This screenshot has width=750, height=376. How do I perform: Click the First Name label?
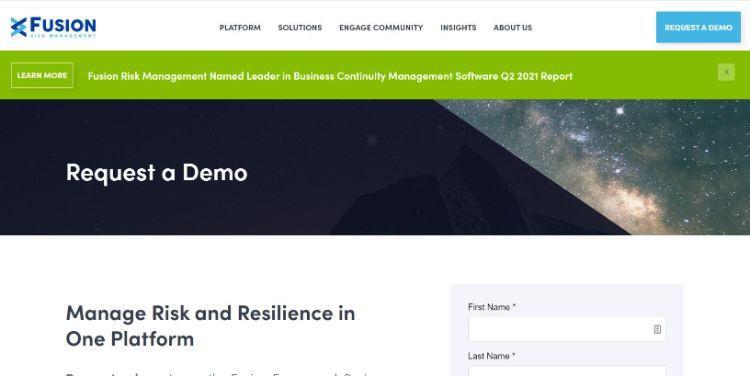point(492,307)
